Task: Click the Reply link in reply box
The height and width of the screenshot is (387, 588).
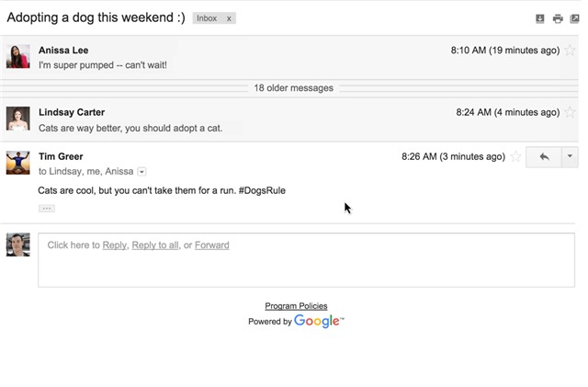Action: click(114, 245)
